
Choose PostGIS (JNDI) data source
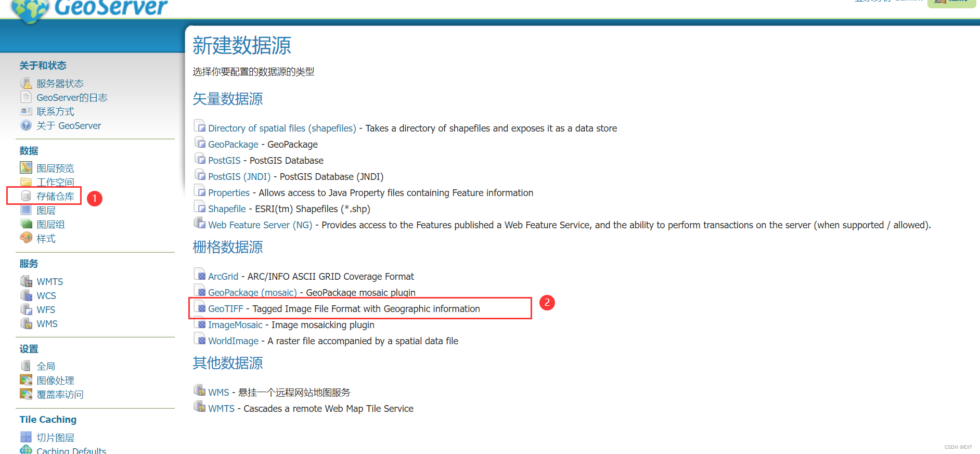pyautogui.click(x=239, y=176)
